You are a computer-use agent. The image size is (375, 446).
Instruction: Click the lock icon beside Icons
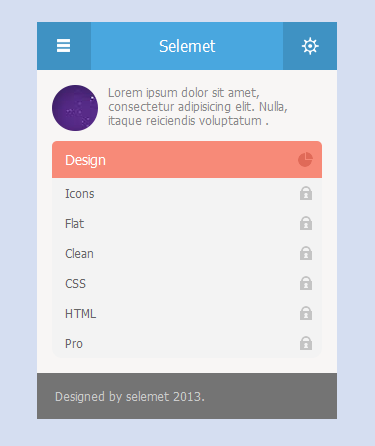tap(306, 193)
